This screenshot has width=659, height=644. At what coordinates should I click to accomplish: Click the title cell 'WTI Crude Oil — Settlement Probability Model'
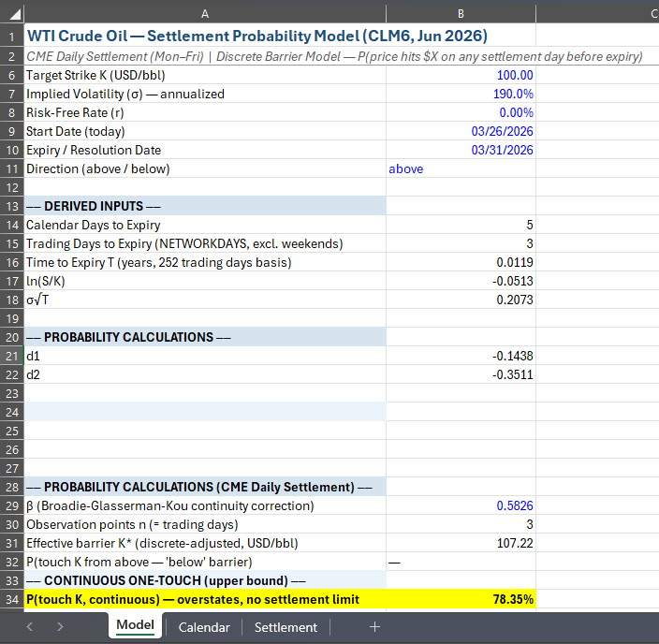coord(257,36)
